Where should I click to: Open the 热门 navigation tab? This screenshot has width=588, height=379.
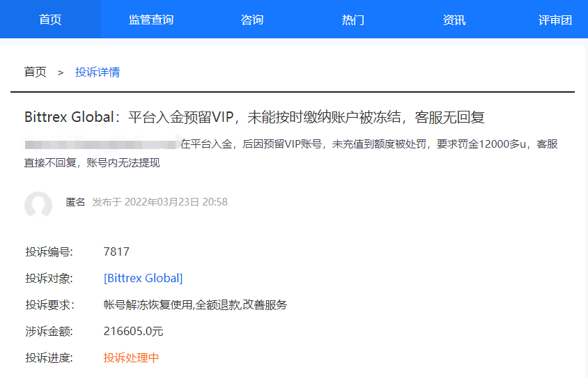tap(353, 20)
